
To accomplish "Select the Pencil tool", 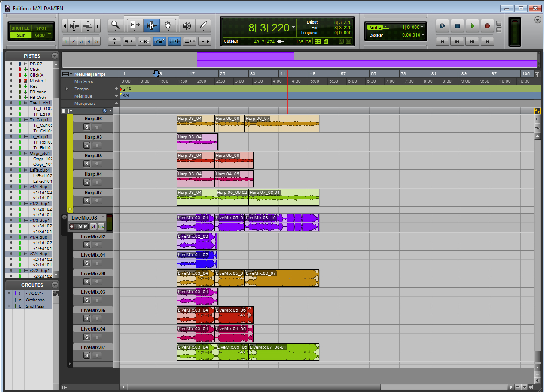I will pos(203,26).
